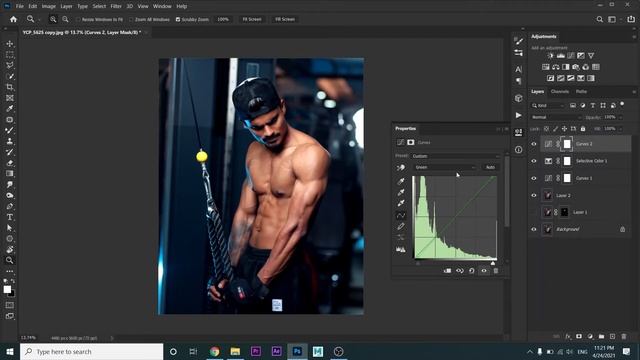Delete the Curves adjustment layer from Properties
The width and height of the screenshot is (640, 360).
(496, 271)
